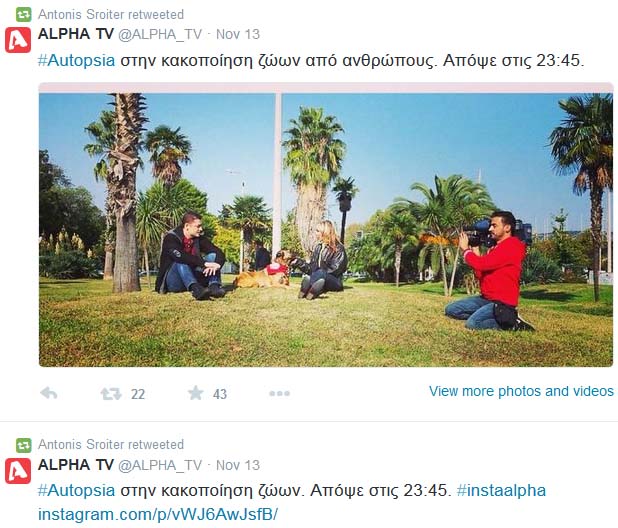Click the reply arrow icon under first tweet
The image size is (618, 528).
(x=49, y=393)
